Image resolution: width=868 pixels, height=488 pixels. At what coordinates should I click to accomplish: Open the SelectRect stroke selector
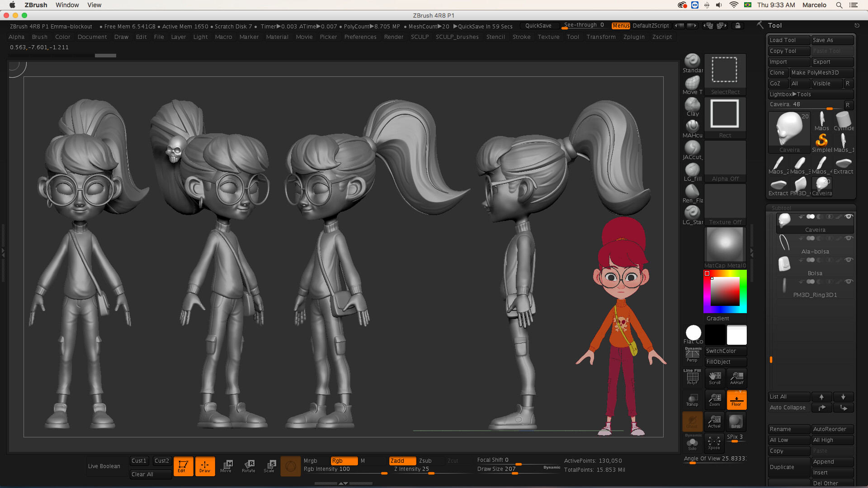[x=725, y=70]
